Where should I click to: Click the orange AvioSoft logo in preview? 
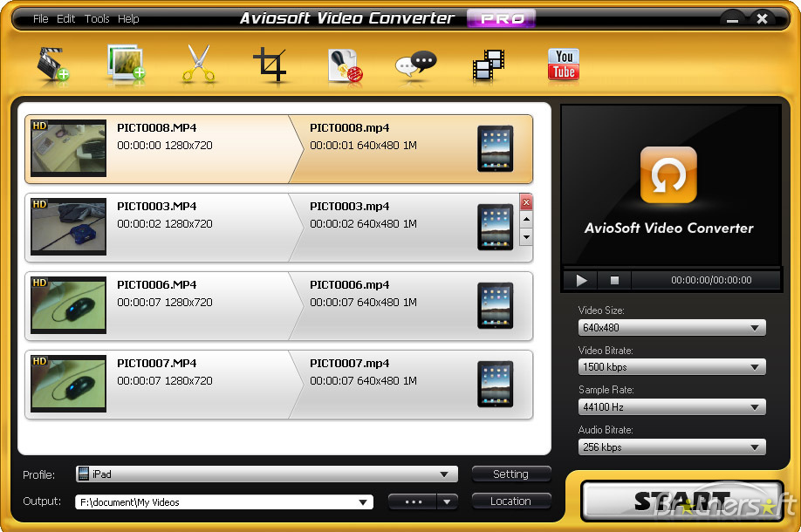[668, 174]
